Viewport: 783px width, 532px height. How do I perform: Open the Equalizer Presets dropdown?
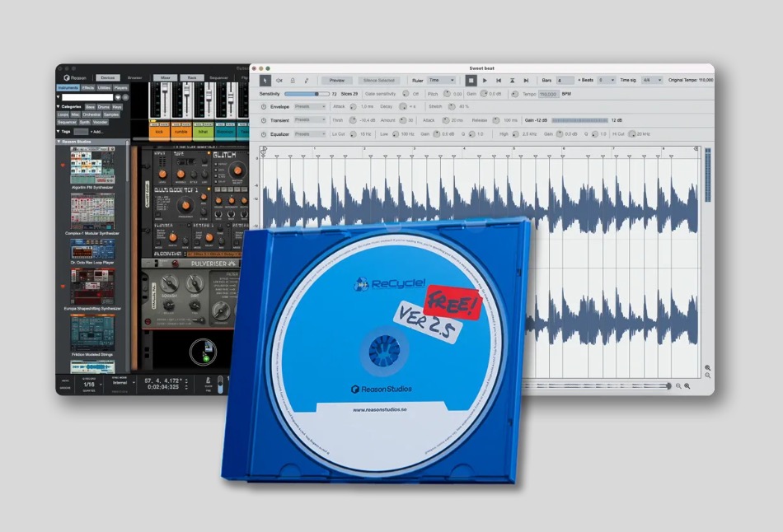point(310,134)
